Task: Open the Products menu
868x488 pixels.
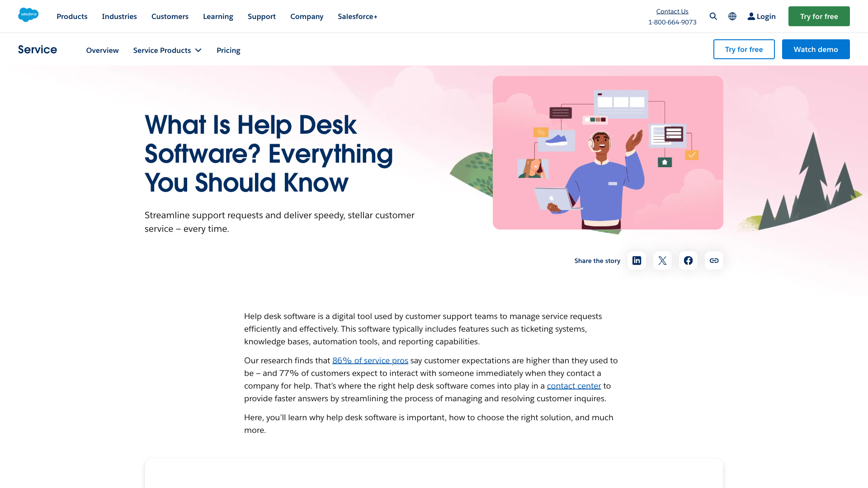Action: (x=72, y=16)
